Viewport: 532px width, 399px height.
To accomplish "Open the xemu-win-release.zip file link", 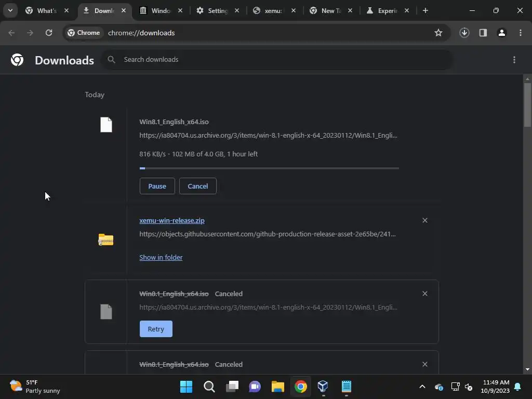I will 172,220.
